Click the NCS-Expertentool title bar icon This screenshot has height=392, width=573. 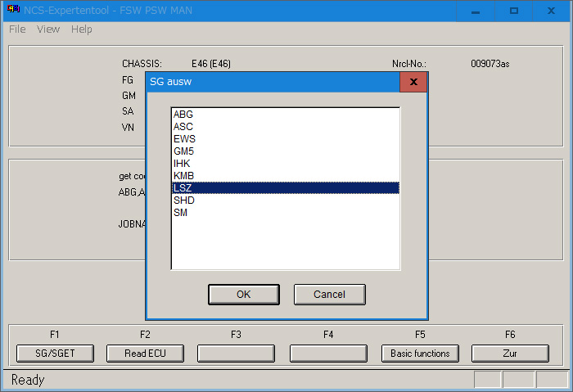(x=13, y=9)
